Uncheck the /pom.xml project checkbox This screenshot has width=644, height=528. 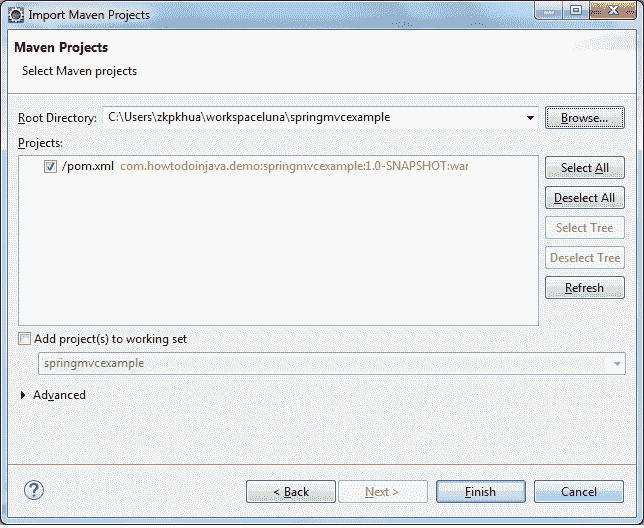click(50, 166)
